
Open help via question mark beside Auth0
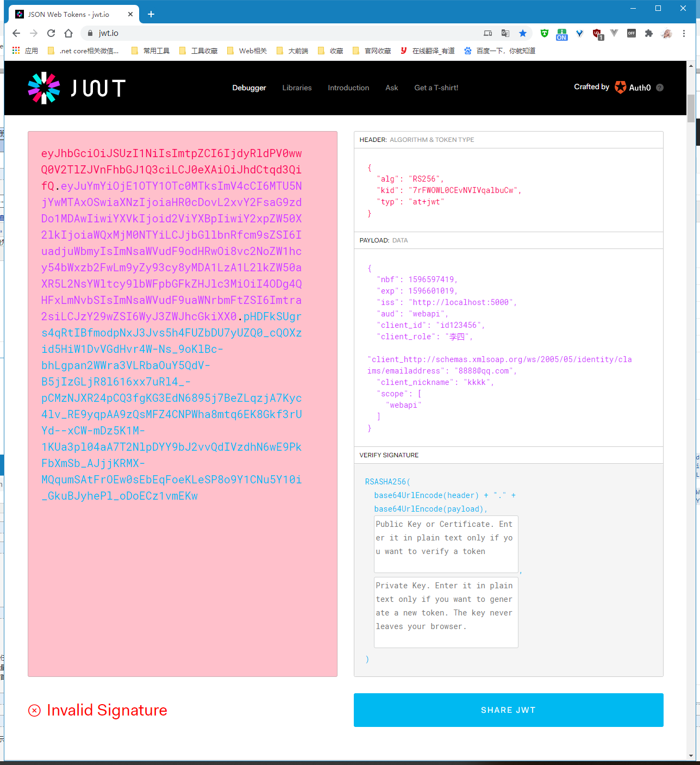tap(660, 87)
